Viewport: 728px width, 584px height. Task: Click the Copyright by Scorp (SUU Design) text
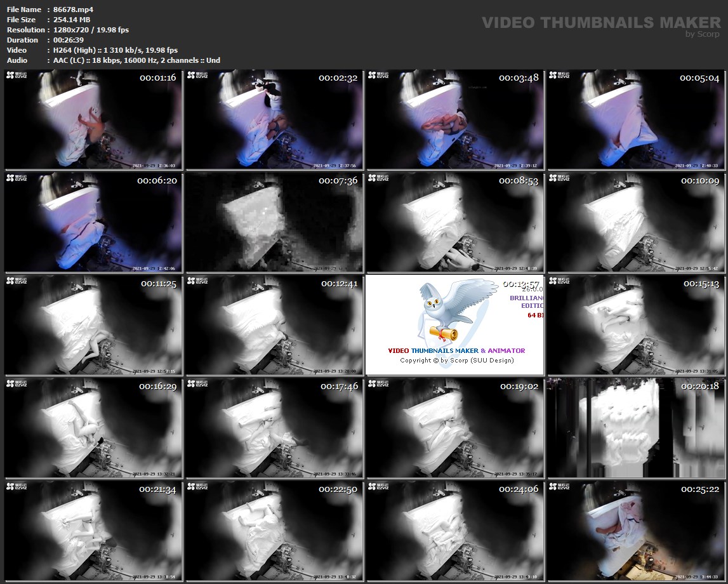click(x=456, y=361)
